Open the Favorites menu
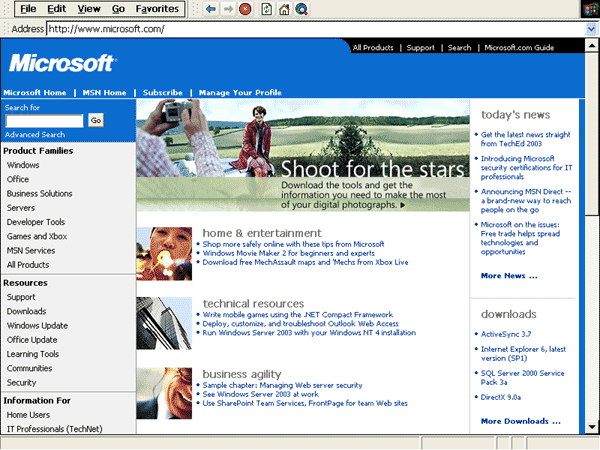600x450 pixels. (x=157, y=9)
